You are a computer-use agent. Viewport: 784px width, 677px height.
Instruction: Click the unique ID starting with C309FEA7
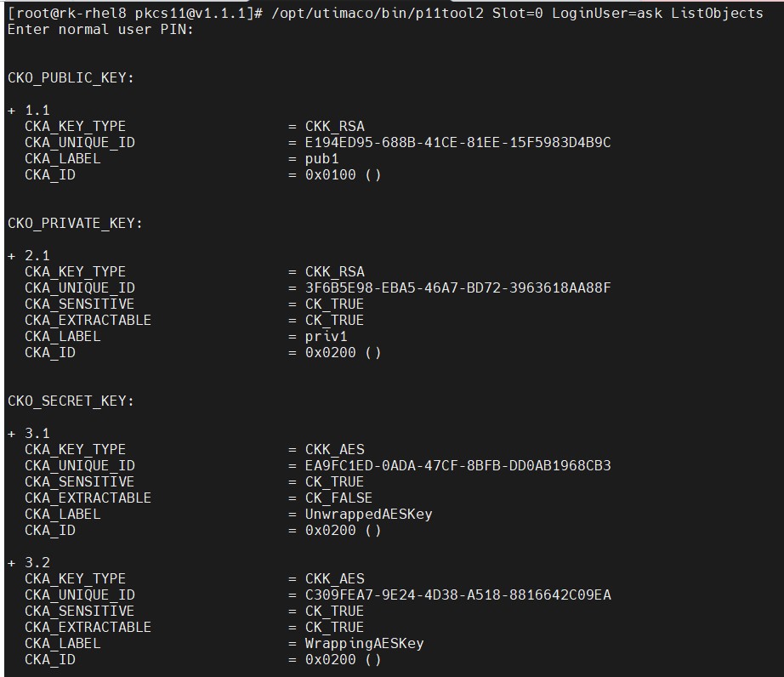[458, 595]
